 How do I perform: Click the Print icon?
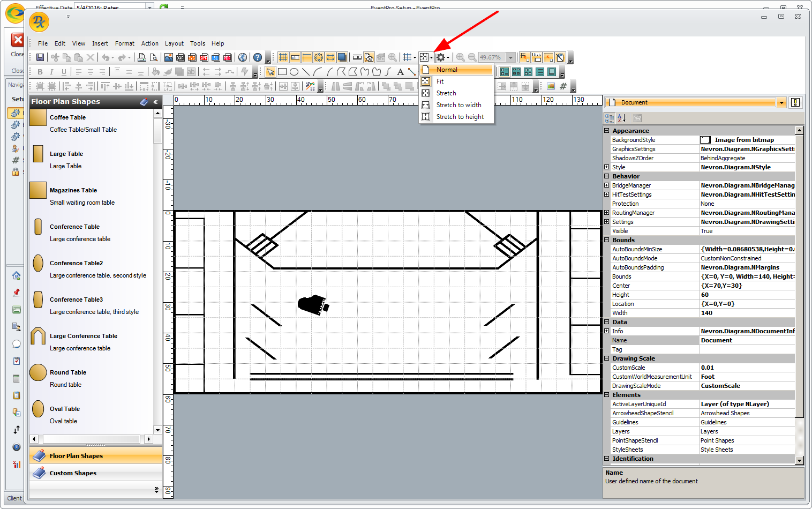(142, 57)
